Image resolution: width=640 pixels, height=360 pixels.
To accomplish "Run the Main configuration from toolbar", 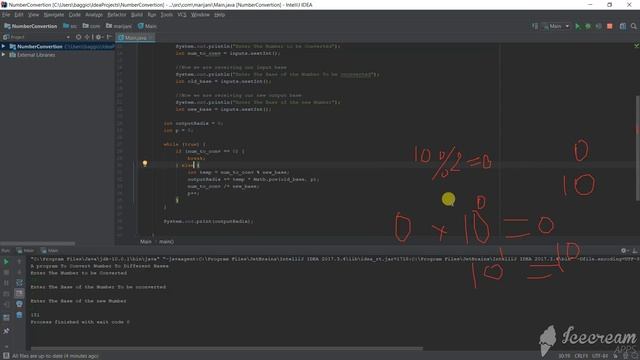I will [578, 26].
